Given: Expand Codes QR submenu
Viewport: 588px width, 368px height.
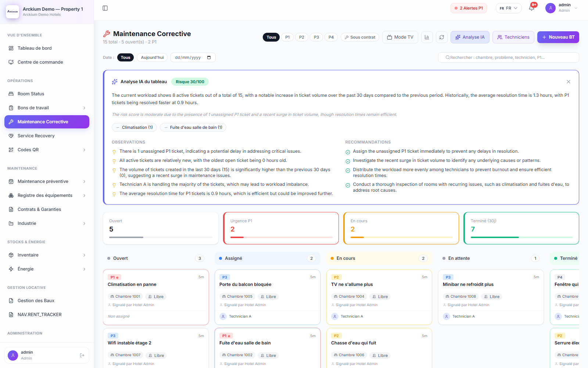Looking at the screenshot, I should [47, 150].
